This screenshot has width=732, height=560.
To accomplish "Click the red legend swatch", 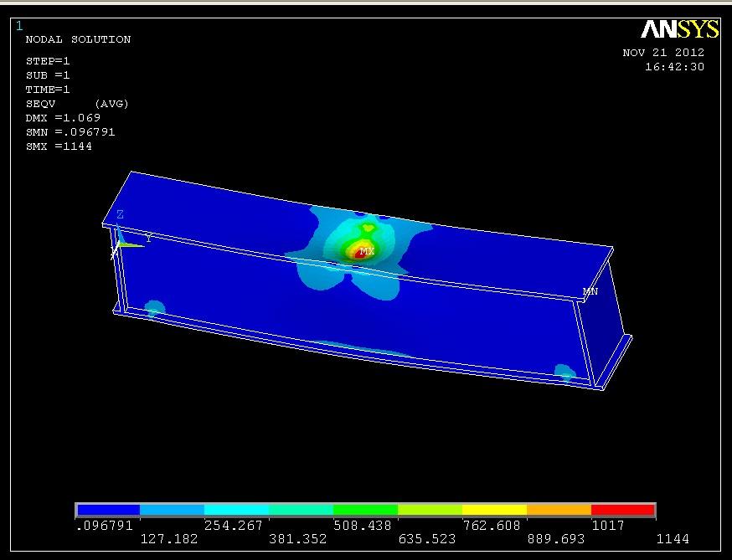I will [x=623, y=509].
